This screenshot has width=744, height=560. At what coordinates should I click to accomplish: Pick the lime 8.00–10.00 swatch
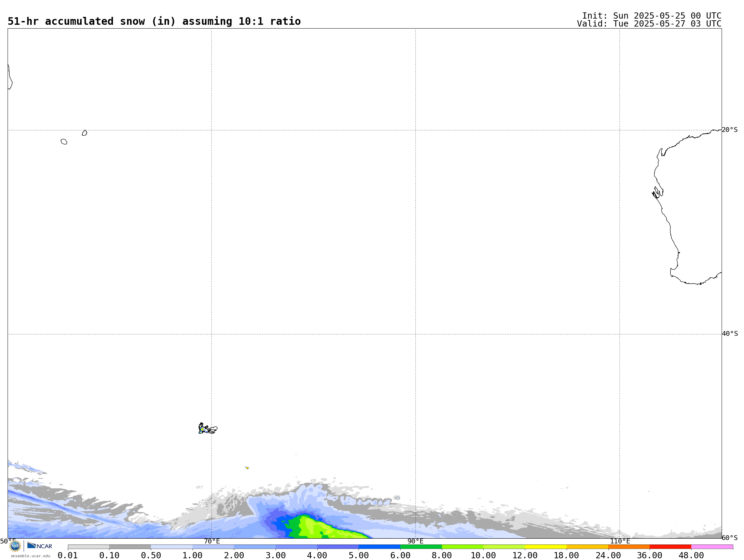pos(463,547)
